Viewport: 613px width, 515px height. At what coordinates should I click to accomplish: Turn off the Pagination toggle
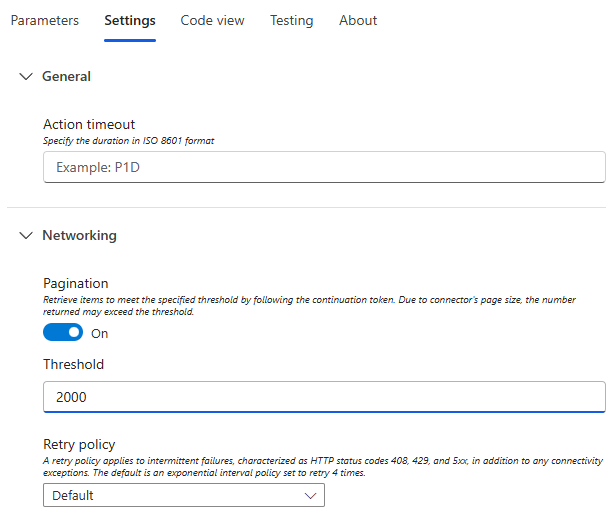pos(63,333)
